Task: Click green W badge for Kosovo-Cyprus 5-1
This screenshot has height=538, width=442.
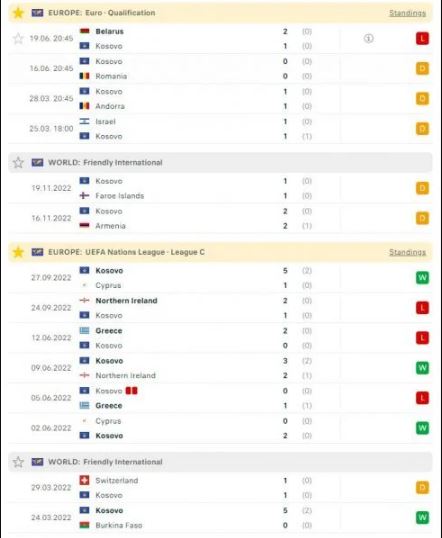Action: [422, 278]
